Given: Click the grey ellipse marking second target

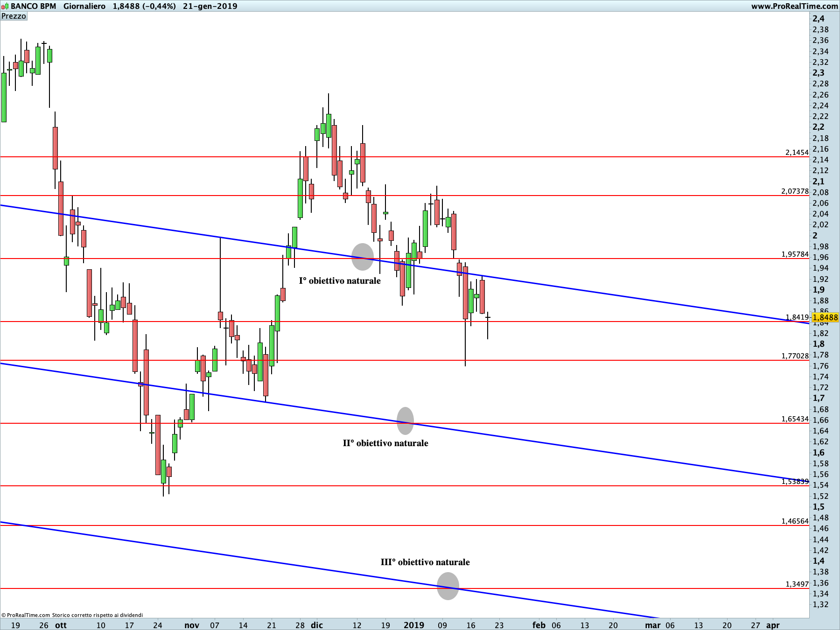Looking at the screenshot, I should (x=405, y=420).
